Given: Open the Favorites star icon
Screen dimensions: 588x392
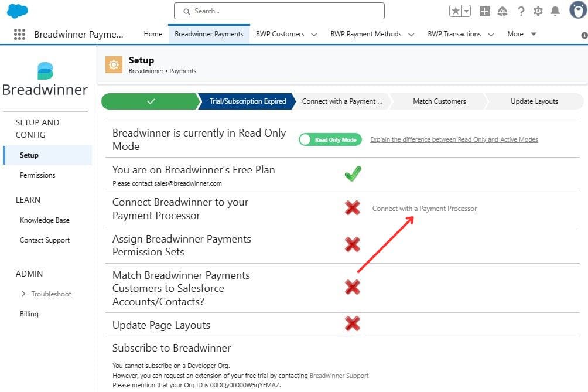Looking at the screenshot, I should 456,11.
